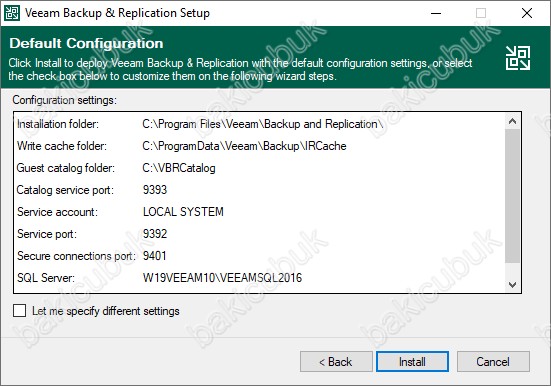
Task: Cancel the setup wizard
Action: (493, 361)
